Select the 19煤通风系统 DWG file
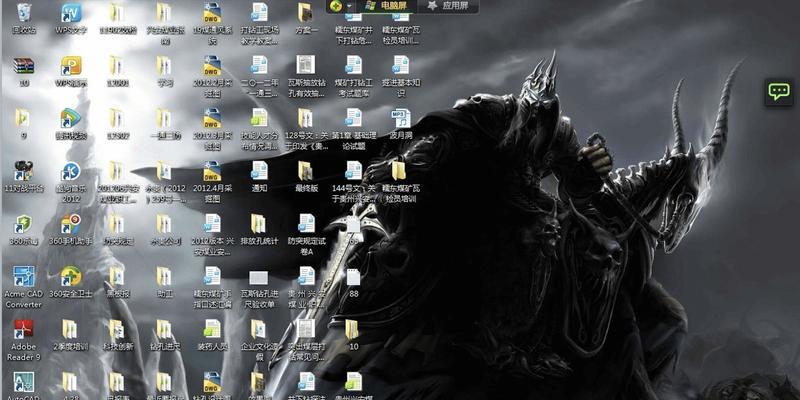 click(x=212, y=24)
